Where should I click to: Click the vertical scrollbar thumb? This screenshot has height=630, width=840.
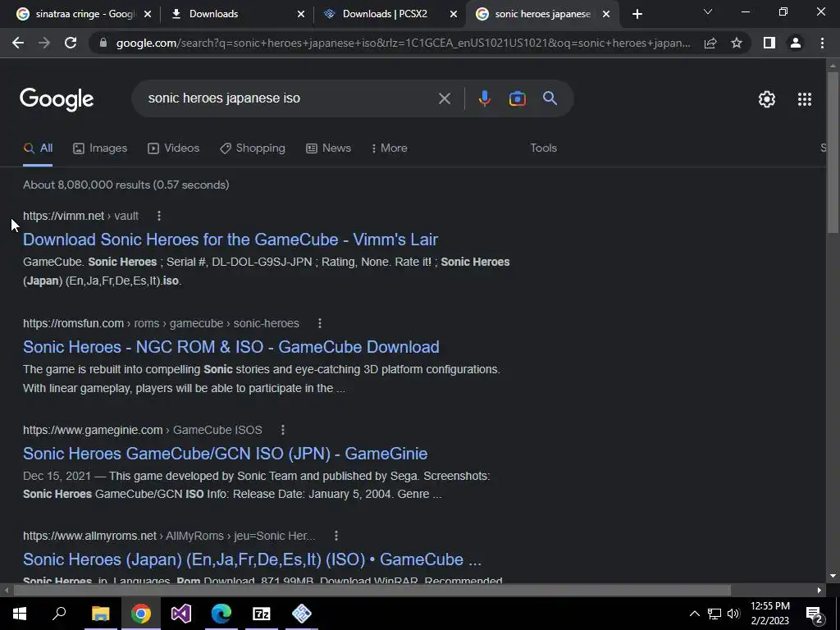(x=833, y=152)
